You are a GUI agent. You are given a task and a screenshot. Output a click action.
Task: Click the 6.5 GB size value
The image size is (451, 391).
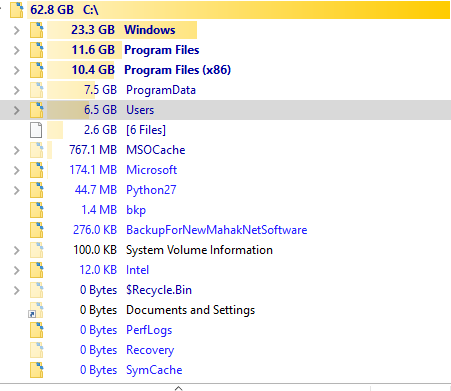pos(100,110)
